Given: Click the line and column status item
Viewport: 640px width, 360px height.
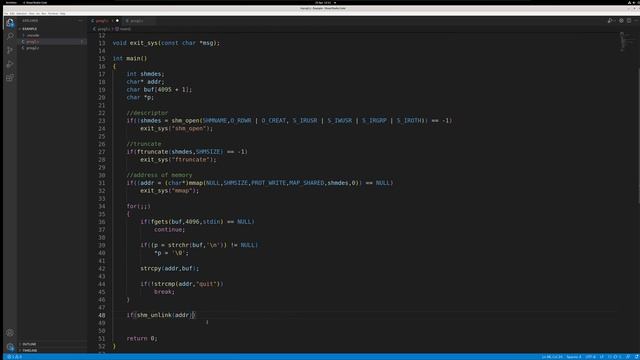Looking at the screenshot, I should tap(552, 357).
